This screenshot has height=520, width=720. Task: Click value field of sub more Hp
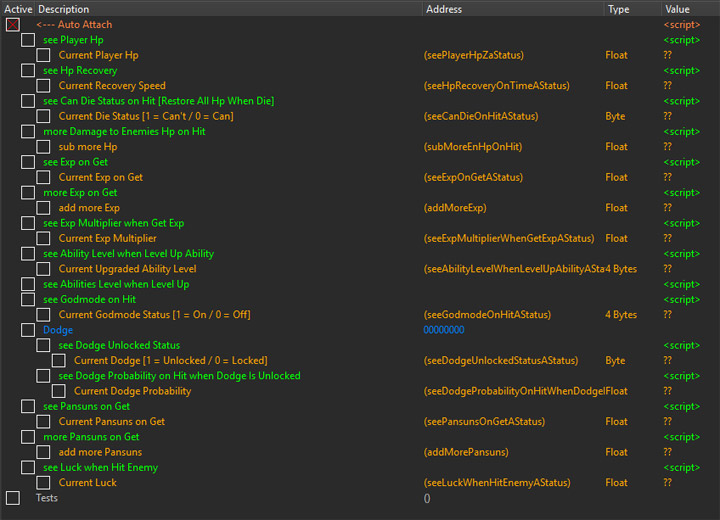click(667, 147)
